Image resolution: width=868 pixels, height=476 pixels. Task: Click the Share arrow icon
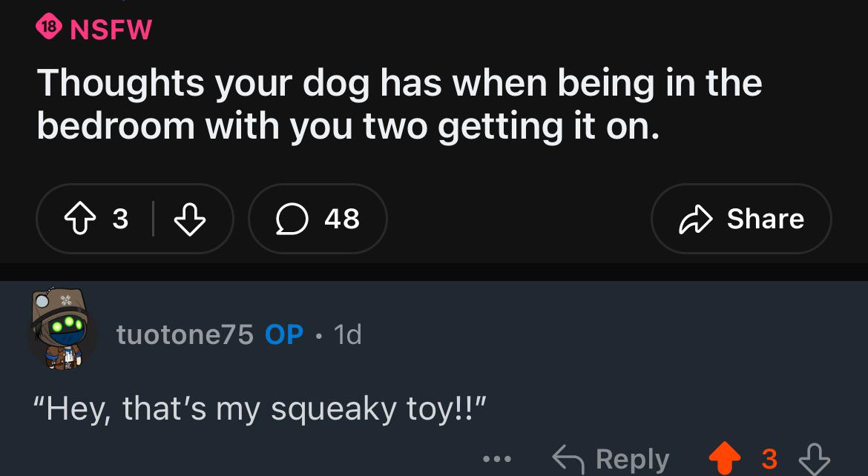(x=698, y=218)
